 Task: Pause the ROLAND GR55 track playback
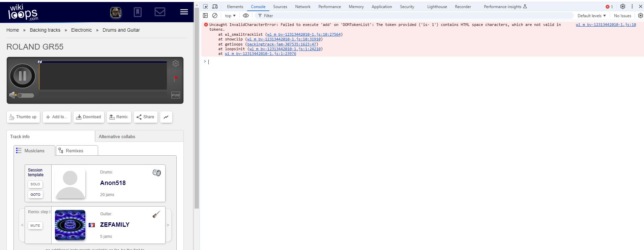click(23, 76)
